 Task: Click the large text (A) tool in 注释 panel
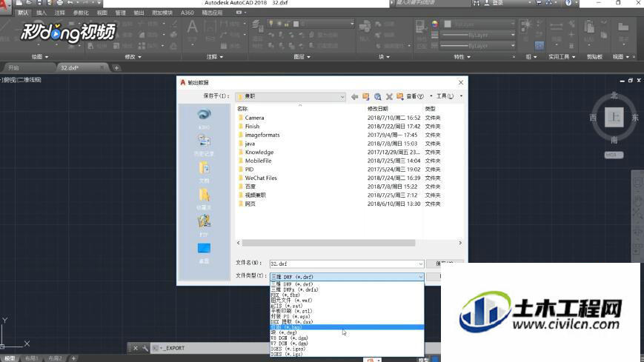(x=192, y=28)
